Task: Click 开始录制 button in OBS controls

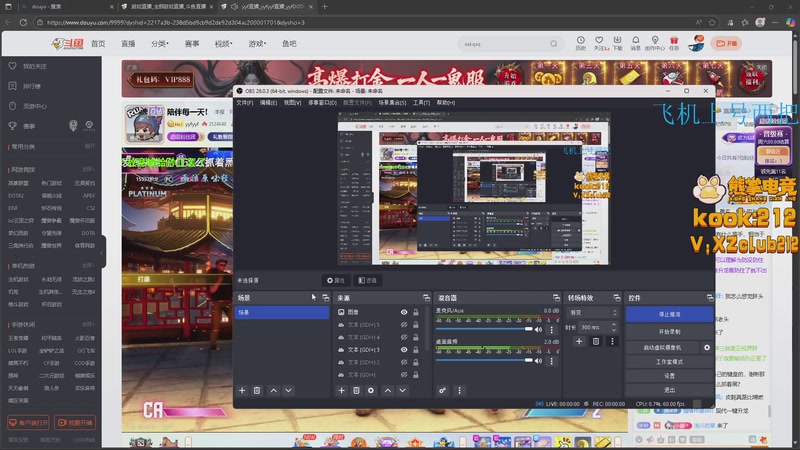Action: point(669,332)
